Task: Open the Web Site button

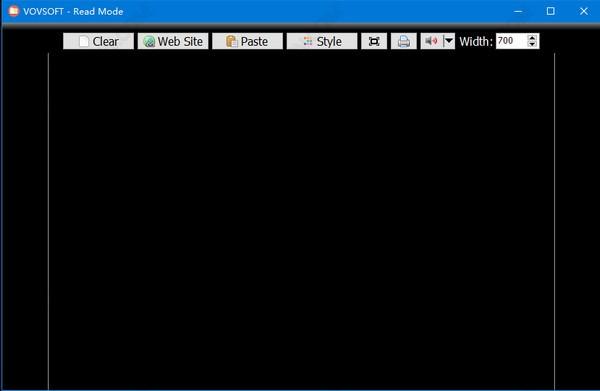Action: [173, 41]
